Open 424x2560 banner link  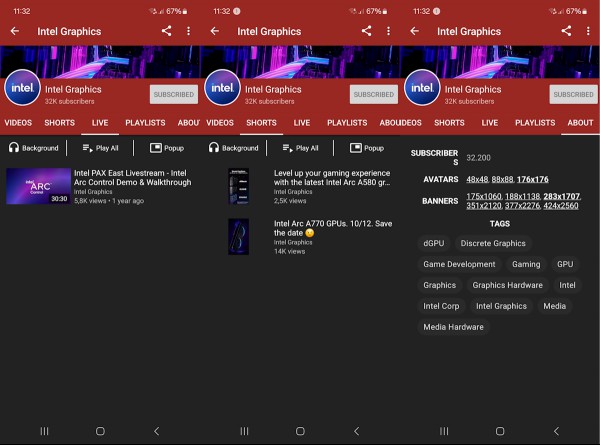point(561,205)
